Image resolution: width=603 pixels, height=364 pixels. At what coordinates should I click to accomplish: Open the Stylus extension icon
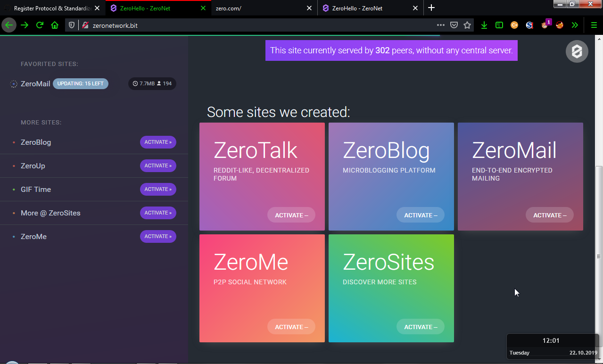(x=529, y=25)
